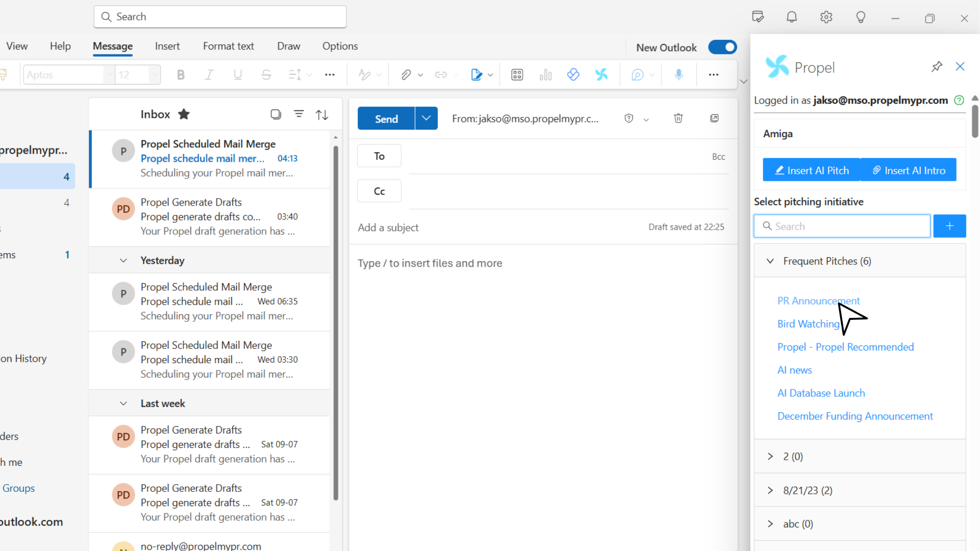Select December Funding Announcement pitch

point(855,416)
